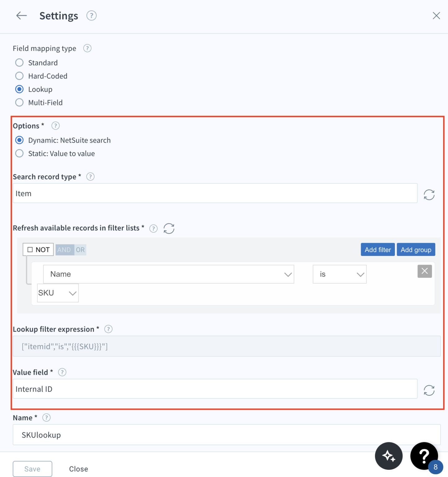
Task: Remove the Name filter row
Action: [424, 271]
